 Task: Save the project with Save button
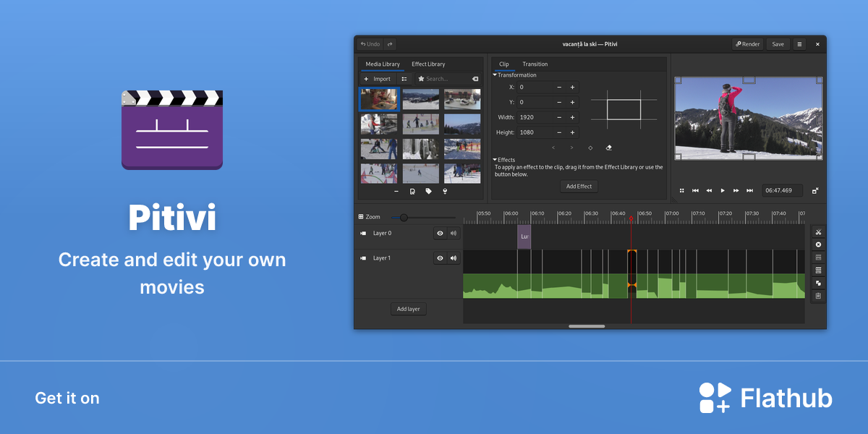pyautogui.click(x=778, y=44)
